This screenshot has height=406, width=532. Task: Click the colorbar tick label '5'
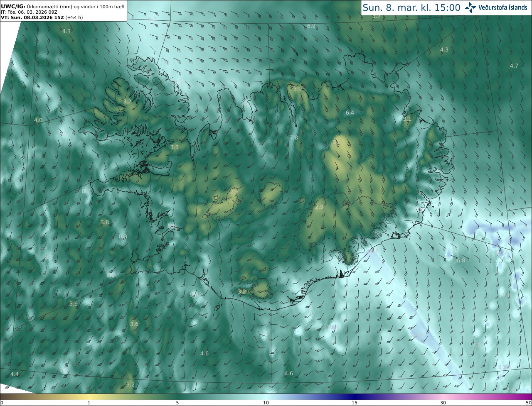[177, 403]
